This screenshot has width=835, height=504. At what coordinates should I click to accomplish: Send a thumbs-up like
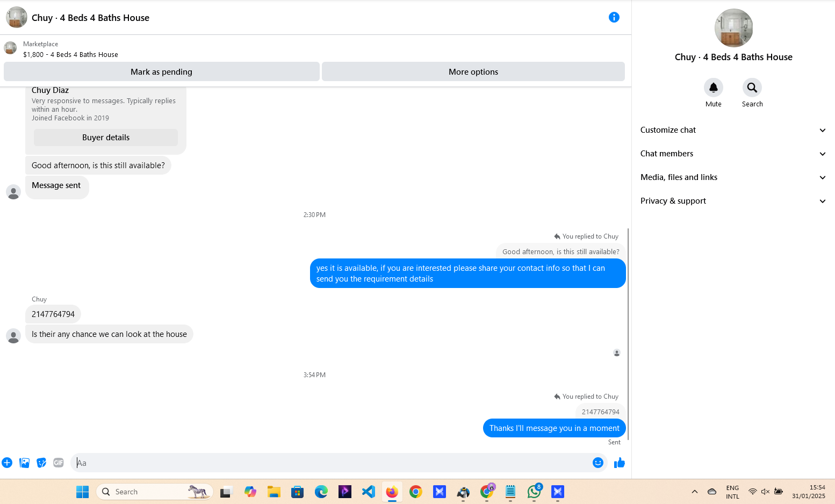click(x=620, y=463)
